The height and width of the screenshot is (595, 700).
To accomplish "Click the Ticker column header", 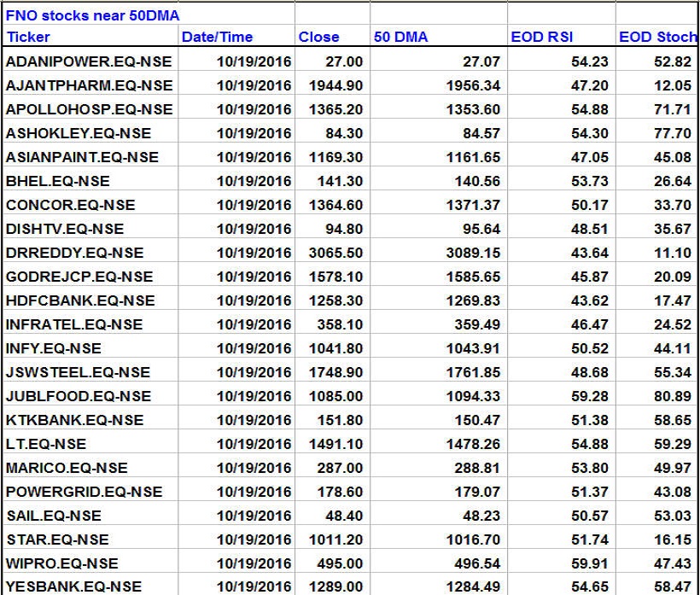I will coord(28,37).
